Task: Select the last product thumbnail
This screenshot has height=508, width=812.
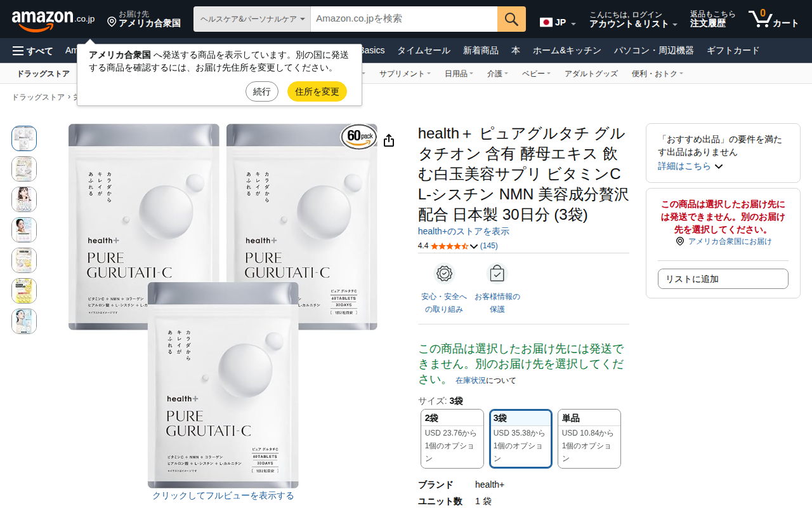Action: [24, 321]
